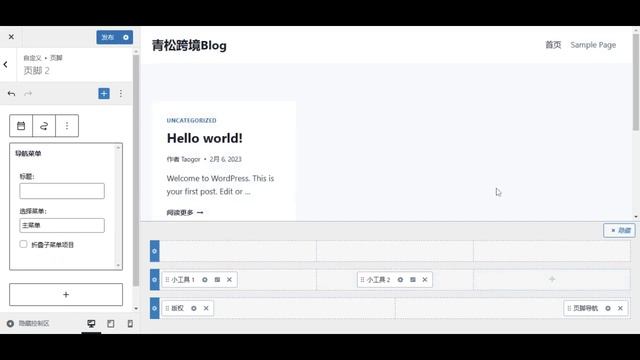Image resolution: width=640 pixels, height=360 pixels.
Task: Open gear settings of 小工具 2
Action: click(x=400, y=280)
